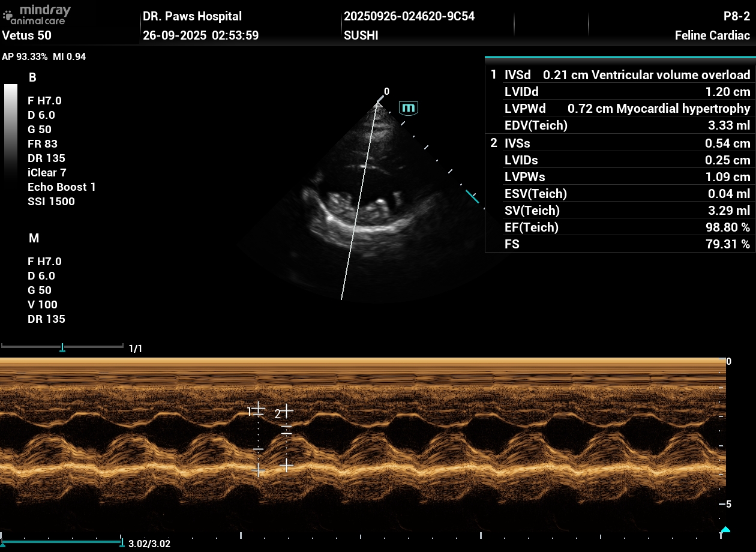Screen dimensions: 756x552
Task: Click the 3.02/3.02 cine timeline bar
Action: (x=60, y=542)
